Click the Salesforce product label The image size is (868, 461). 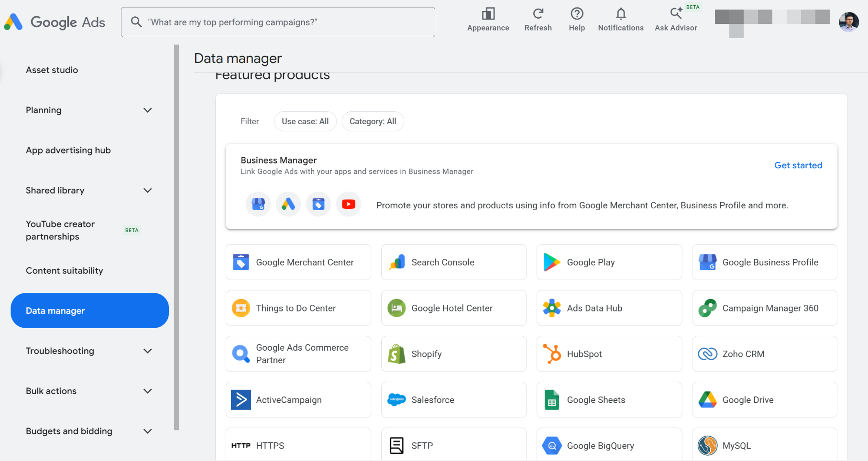pyautogui.click(x=433, y=400)
